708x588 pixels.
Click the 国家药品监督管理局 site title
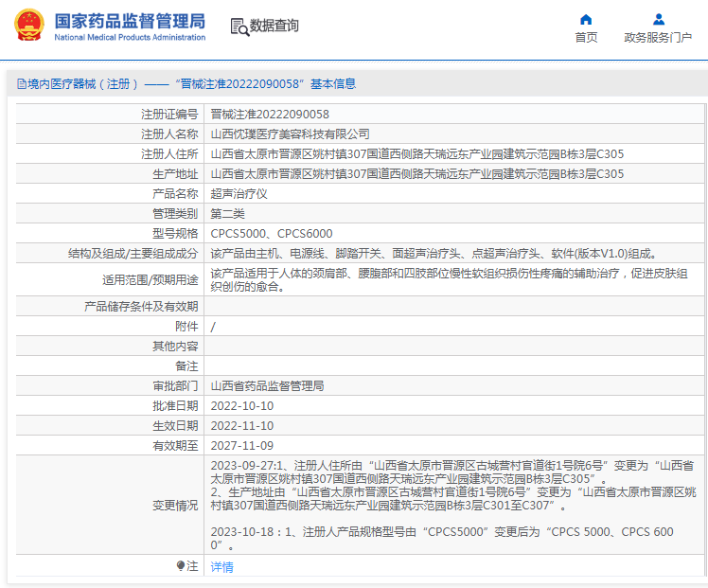[129, 20]
